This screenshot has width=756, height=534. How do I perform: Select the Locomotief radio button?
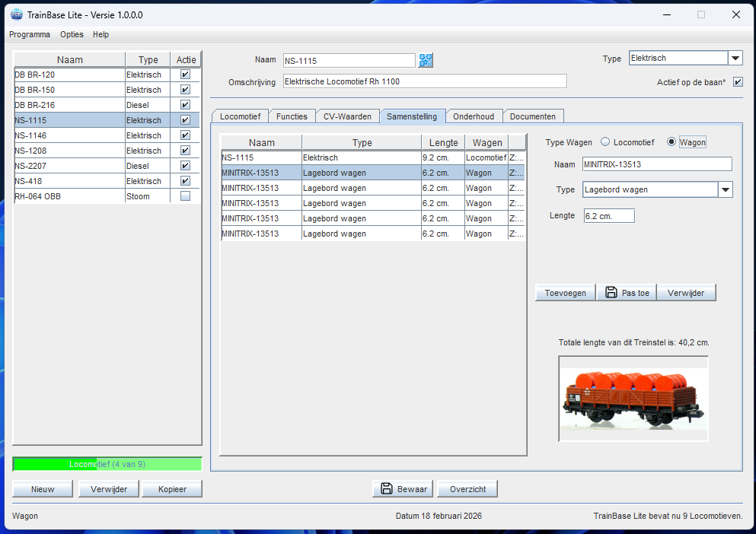pyautogui.click(x=606, y=142)
